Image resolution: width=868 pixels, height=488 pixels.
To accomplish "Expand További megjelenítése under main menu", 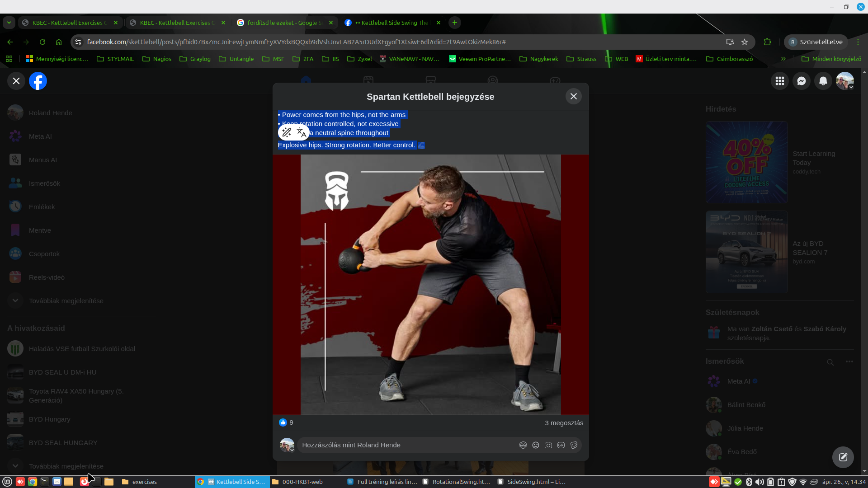I will click(66, 301).
